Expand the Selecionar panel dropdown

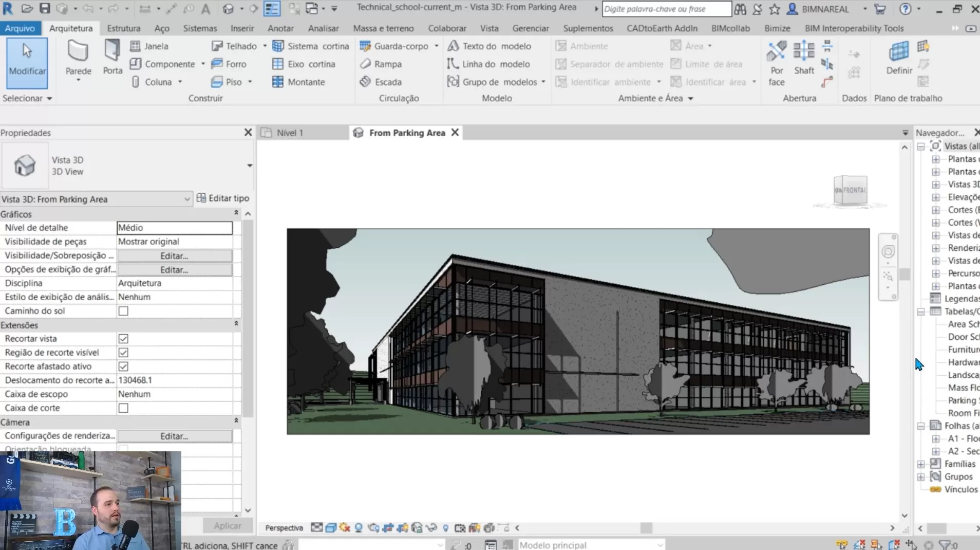[x=49, y=98]
